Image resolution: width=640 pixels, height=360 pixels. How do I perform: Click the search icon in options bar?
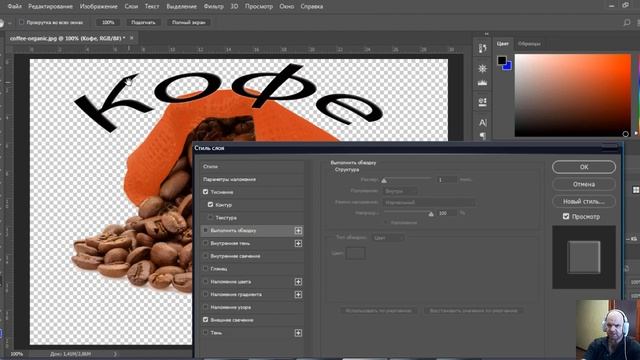click(627, 22)
